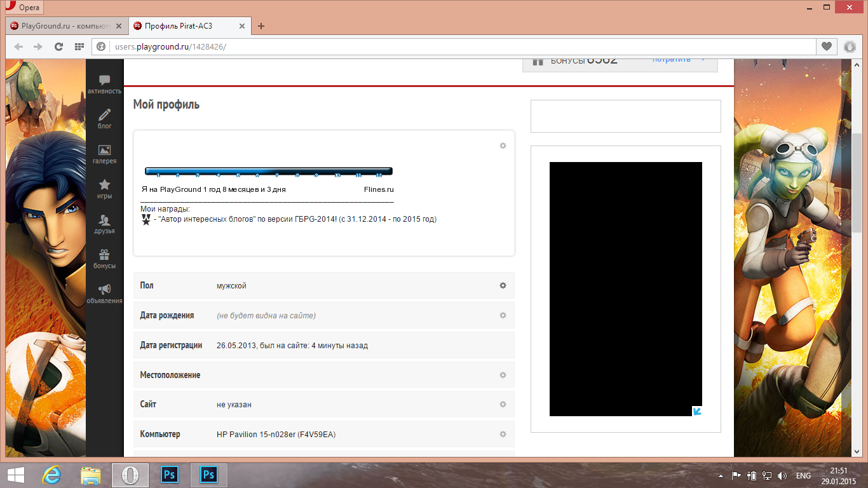Edit the Компьютер field using its gear icon
This screenshot has height=488, width=868.
(503, 434)
